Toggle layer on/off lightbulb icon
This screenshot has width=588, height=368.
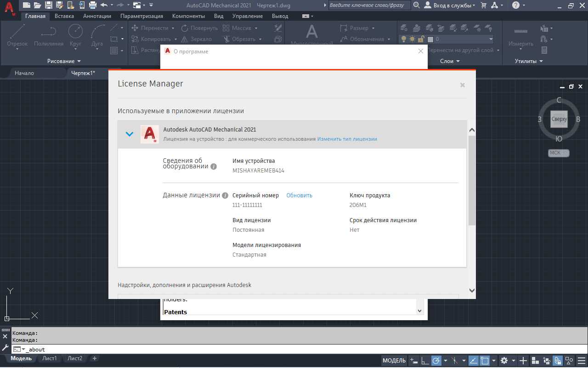point(404,39)
